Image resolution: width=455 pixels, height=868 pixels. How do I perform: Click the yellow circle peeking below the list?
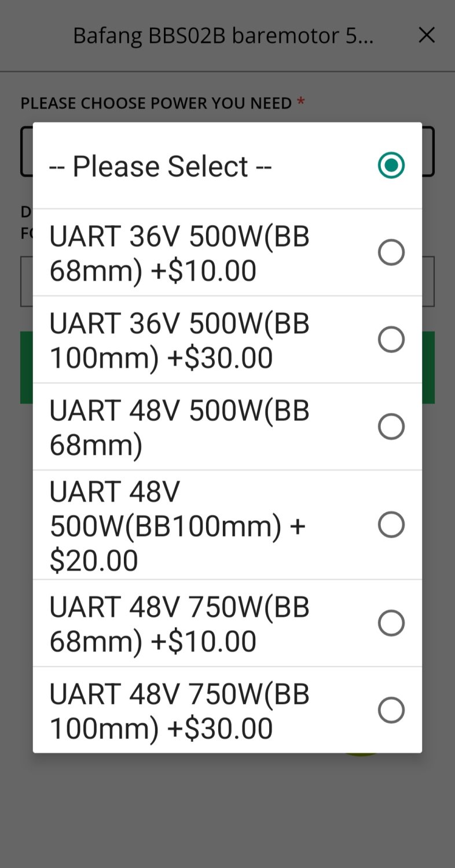(x=361, y=755)
